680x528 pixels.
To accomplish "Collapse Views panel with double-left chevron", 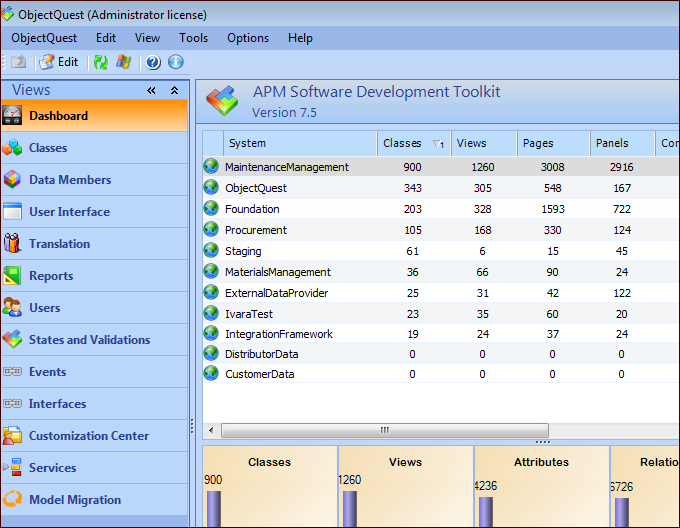I will click(152, 90).
